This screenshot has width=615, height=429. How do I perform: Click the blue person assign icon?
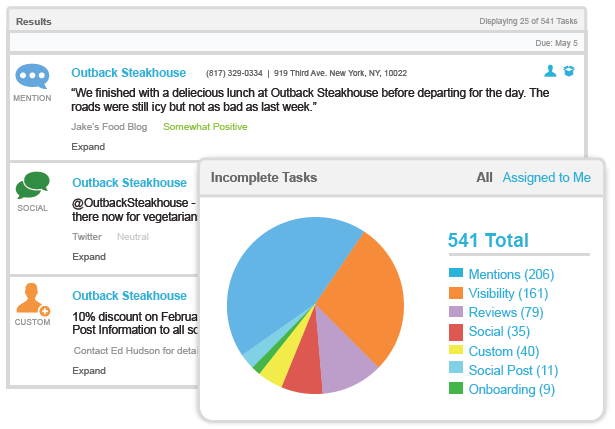(x=550, y=71)
